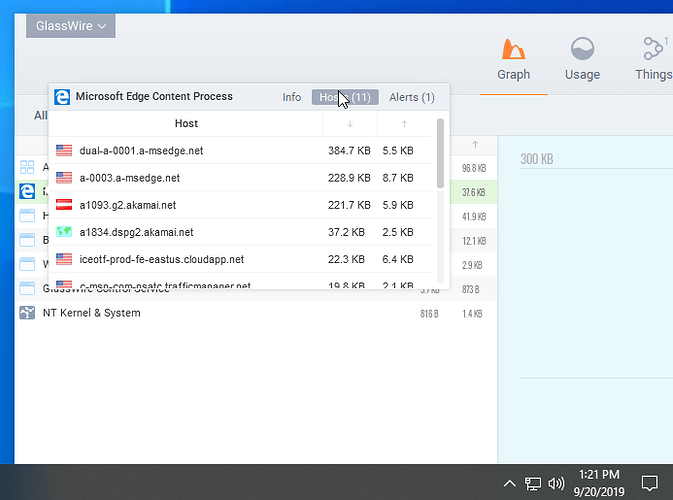Select host a1093.g2.akamai.net
Screen dimensions: 673x500
click(127, 205)
